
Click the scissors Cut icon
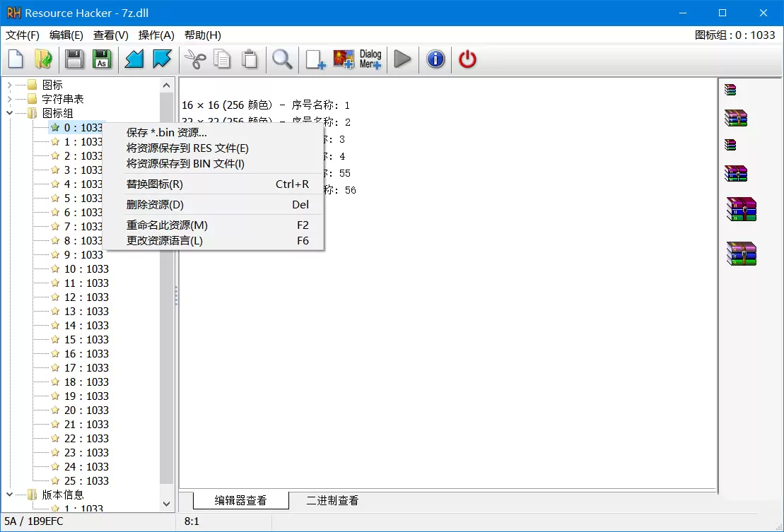click(x=195, y=59)
